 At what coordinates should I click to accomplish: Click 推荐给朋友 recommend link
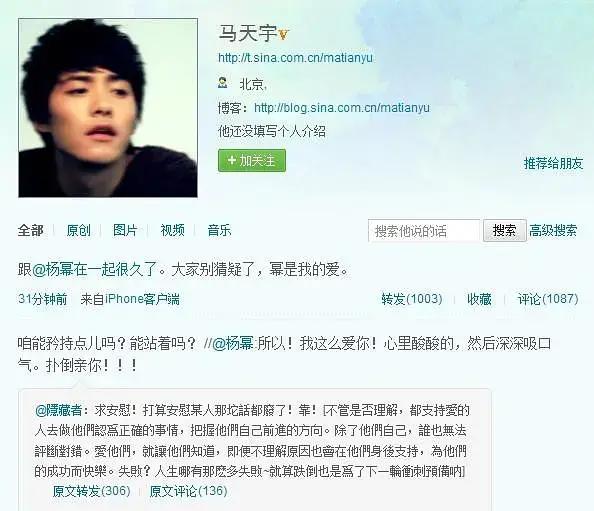(553, 163)
